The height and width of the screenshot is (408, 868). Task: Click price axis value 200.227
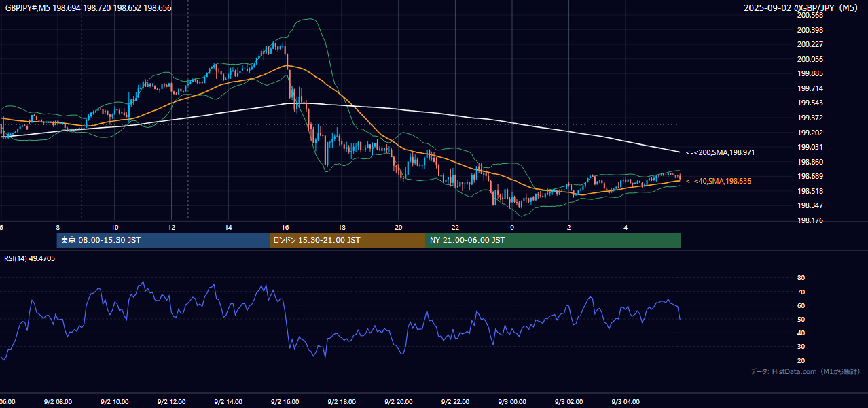click(x=810, y=45)
